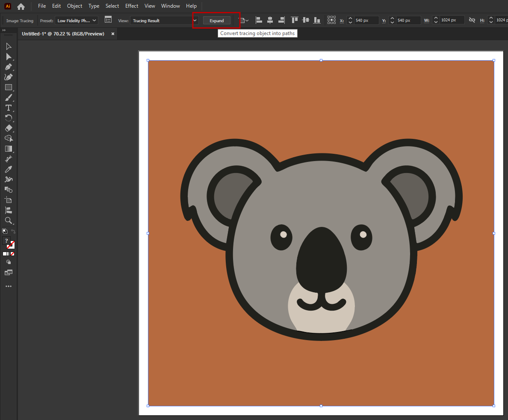The width and height of the screenshot is (508, 420).
Task: Select the Pen tool
Action: pyautogui.click(x=8, y=67)
